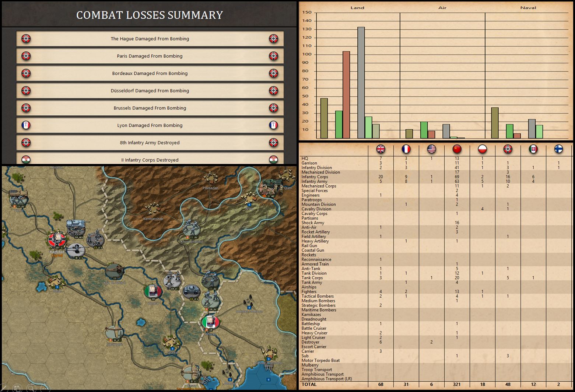The image size is (575, 392).
Task: Select the German tank unit northeast of Baghdad
Action: [76, 229]
